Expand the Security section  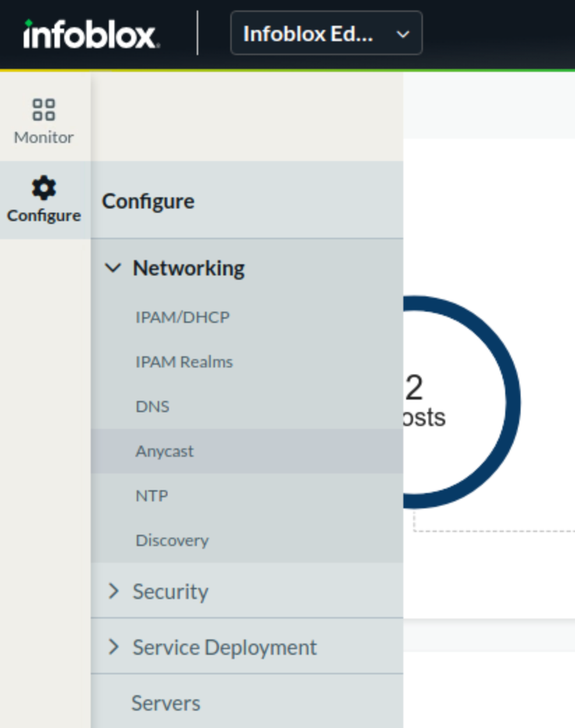pos(170,591)
